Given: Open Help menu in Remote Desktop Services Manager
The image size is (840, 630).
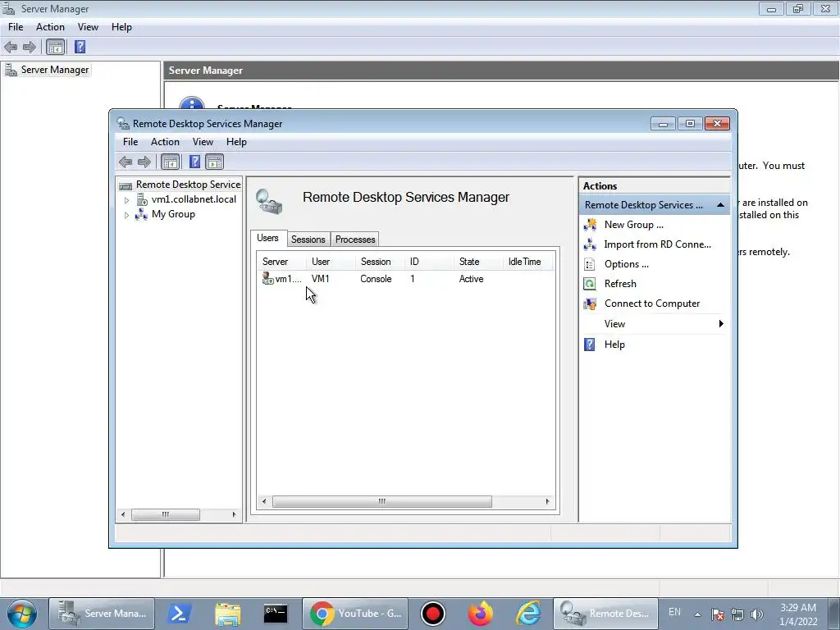Looking at the screenshot, I should coord(236,142).
